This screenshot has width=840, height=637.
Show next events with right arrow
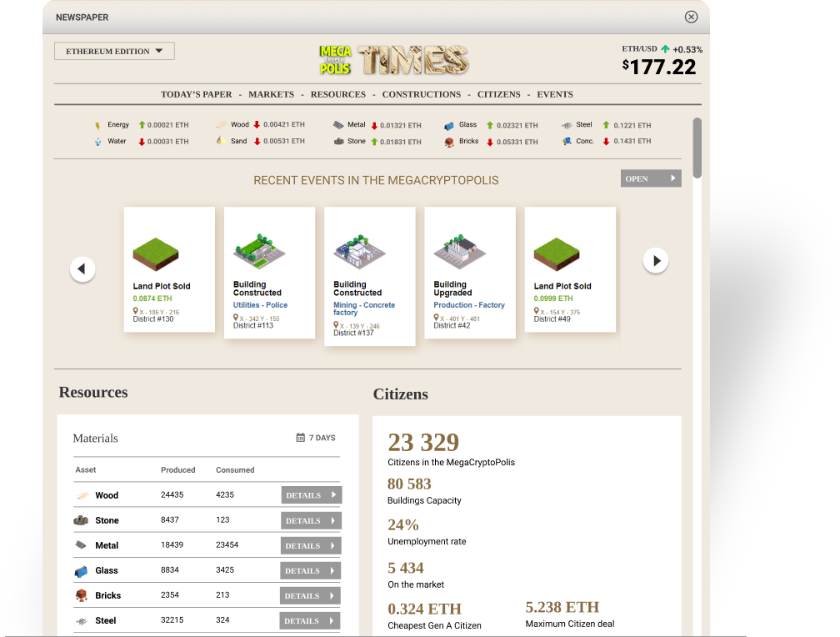(656, 261)
